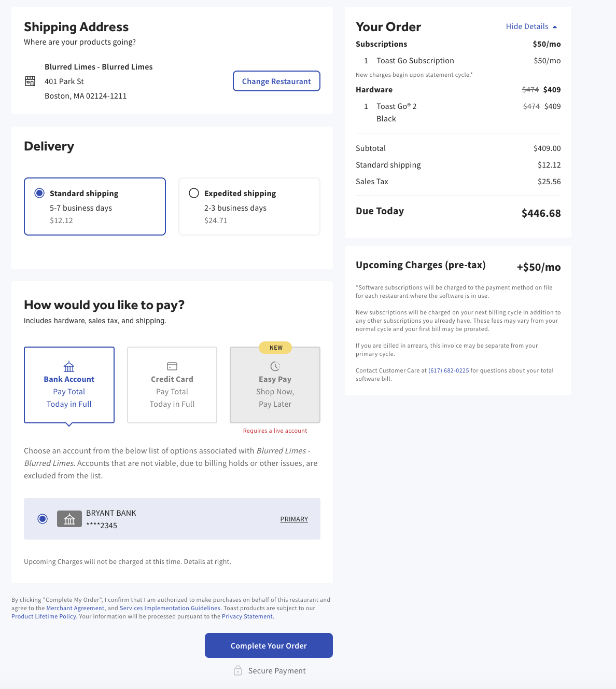Select Standard shipping radio button
The image size is (616, 689).
click(39, 192)
